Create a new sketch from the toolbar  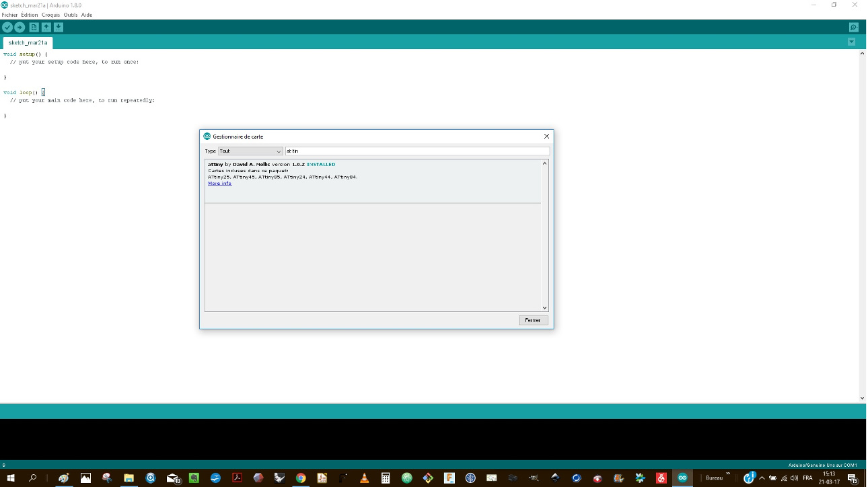[x=34, y=28]
